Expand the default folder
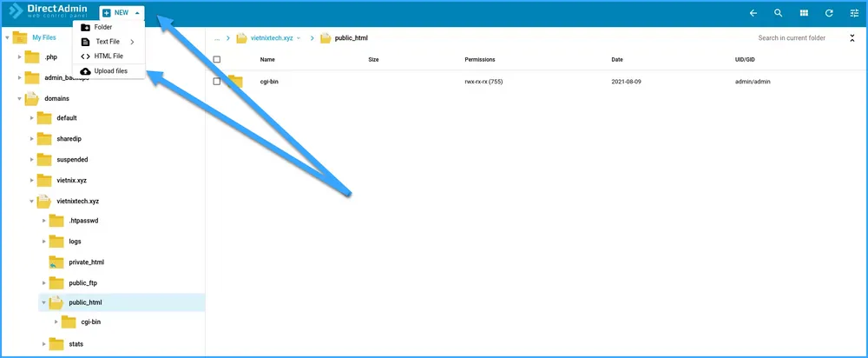This screenshot has height=358, width=868. pyautogui.click(x=32, y=118)
